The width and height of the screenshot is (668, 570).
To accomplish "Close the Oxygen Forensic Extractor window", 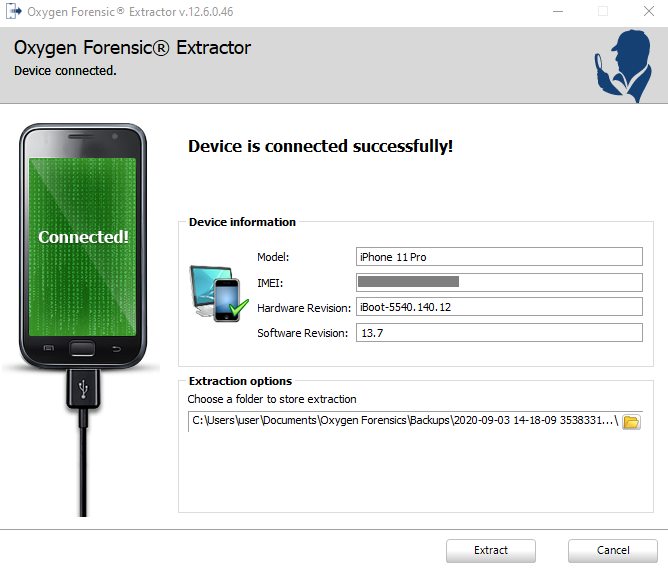I will [648, 12].
